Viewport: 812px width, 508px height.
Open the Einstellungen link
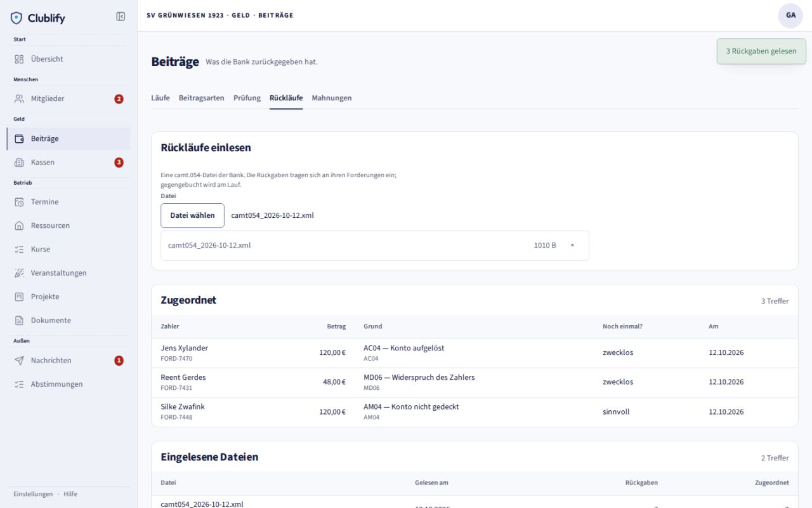(33, 494)
